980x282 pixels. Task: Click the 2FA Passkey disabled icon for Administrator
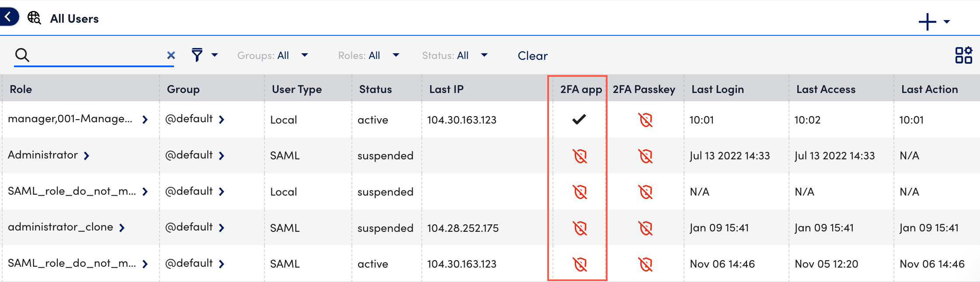(x=645, y=155)
